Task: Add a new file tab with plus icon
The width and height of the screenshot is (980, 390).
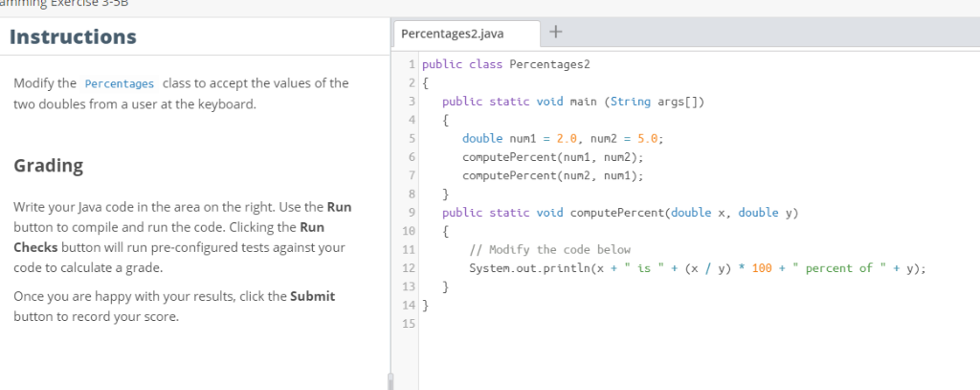Action: click(x=557, y=32)
